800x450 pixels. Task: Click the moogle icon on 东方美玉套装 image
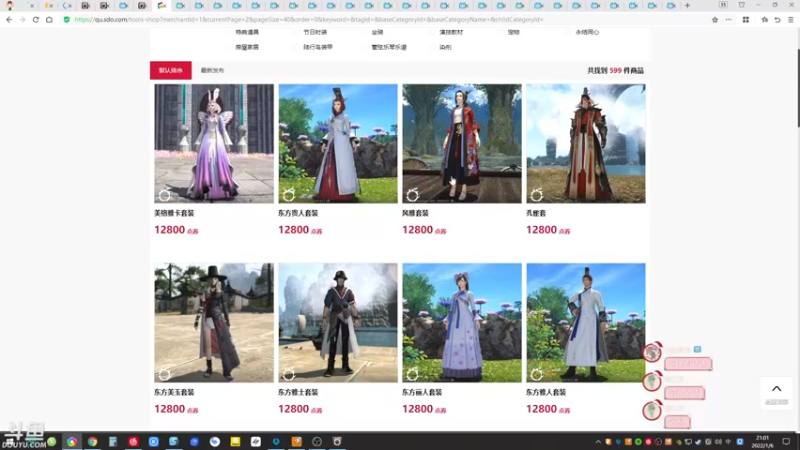(164, 374)
